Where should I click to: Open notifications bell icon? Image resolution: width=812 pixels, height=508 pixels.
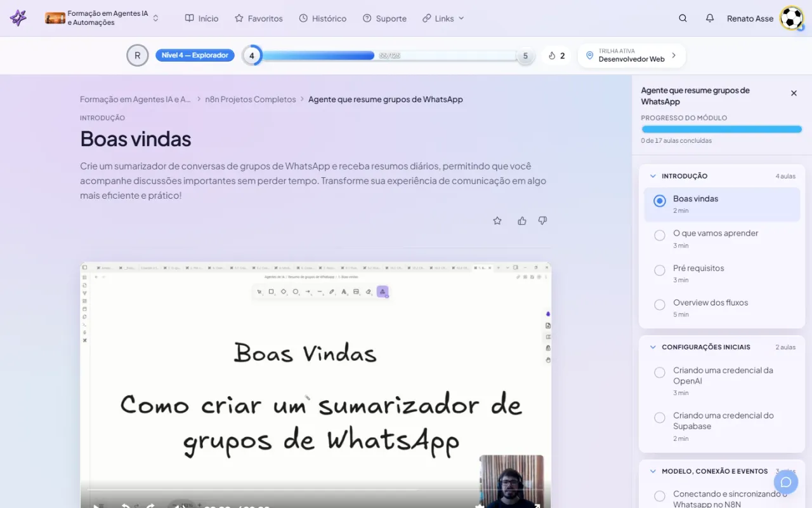[710, 18]
